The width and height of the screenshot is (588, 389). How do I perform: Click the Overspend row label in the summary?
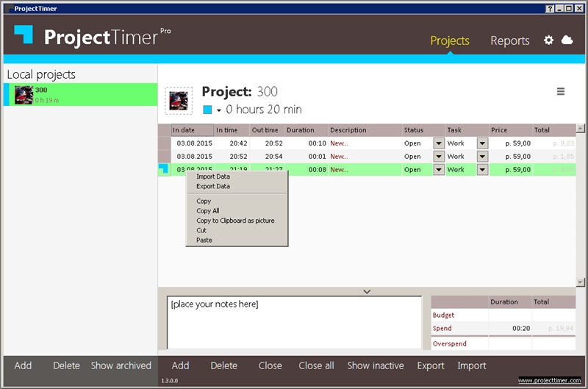point(450,343)
